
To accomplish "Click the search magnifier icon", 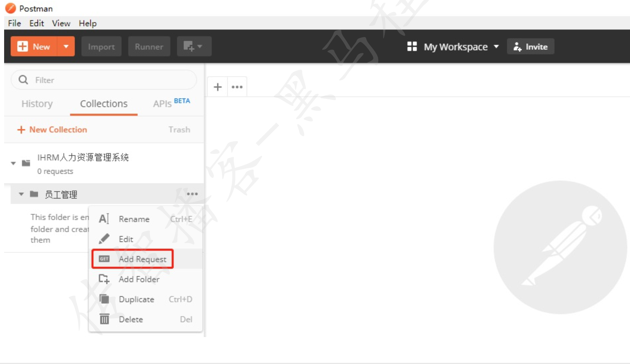I will [23, 80].
